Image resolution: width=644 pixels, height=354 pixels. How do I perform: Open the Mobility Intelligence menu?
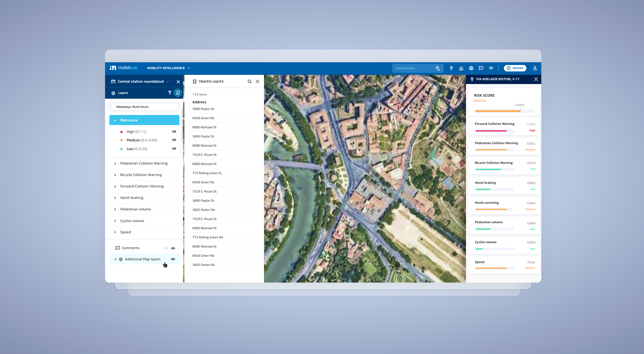click(x=168, y=68)
